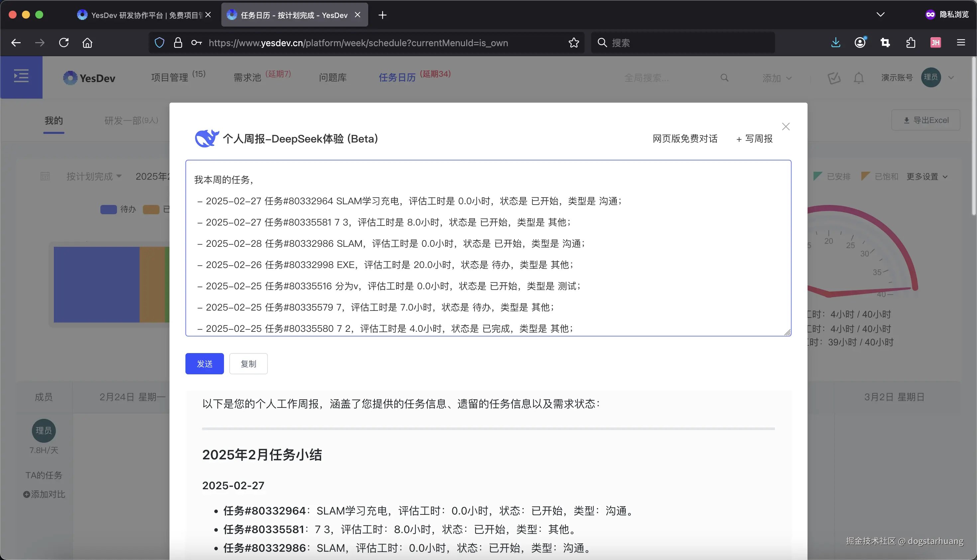Click the task checkmark icon in the top bar
This screenshot has width=977, height=560.
click(x=834, y=78)
